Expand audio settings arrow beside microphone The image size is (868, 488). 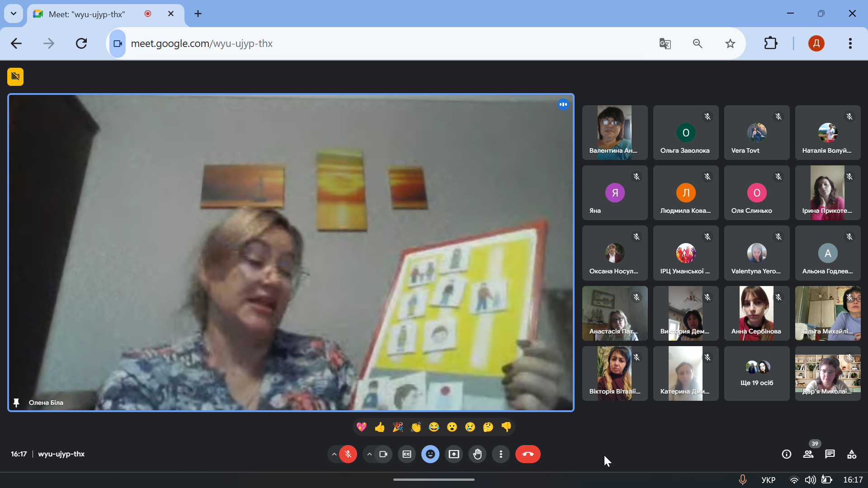point(334,454)
